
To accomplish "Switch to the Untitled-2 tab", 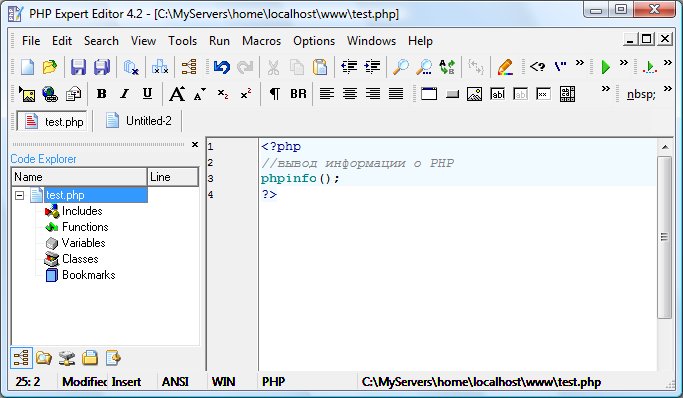I will (x=139, y=121).
